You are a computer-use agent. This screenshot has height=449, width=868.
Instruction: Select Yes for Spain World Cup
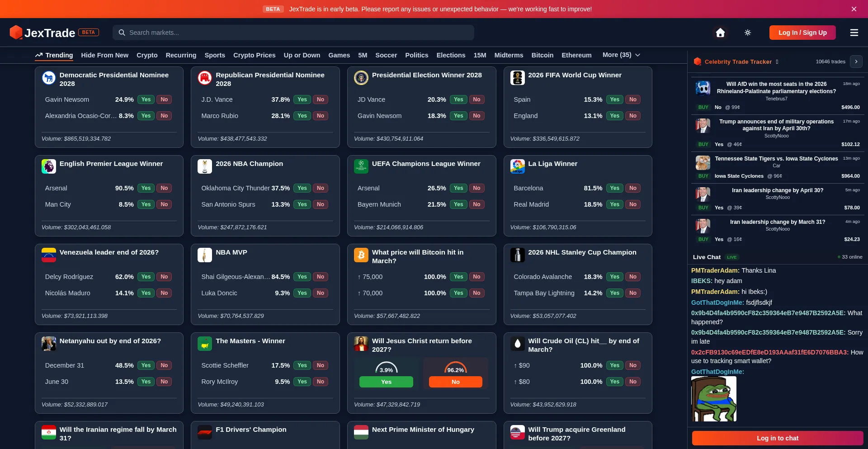615,99
